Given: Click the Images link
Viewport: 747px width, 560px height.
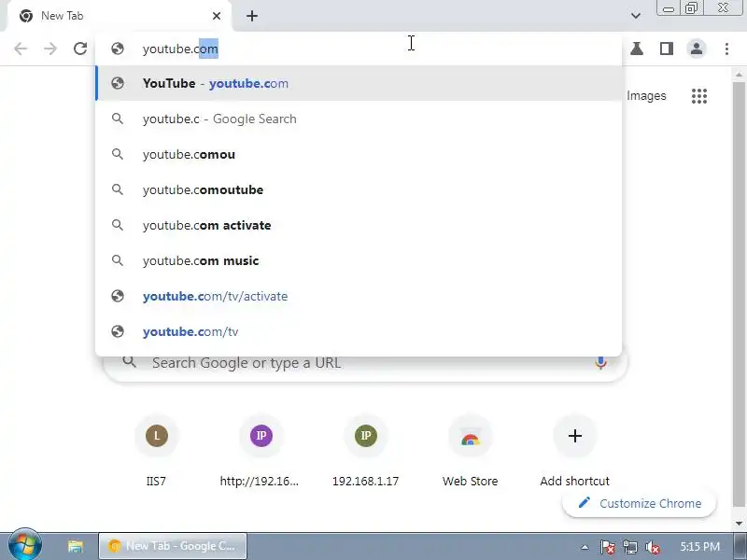Looking at the screenshot, I should (x=646, y=96).
